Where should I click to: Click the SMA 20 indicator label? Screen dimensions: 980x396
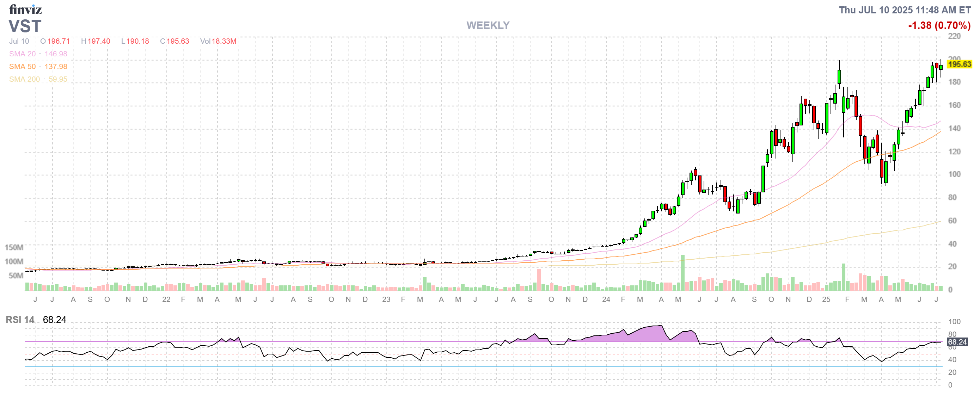[23, 54]
